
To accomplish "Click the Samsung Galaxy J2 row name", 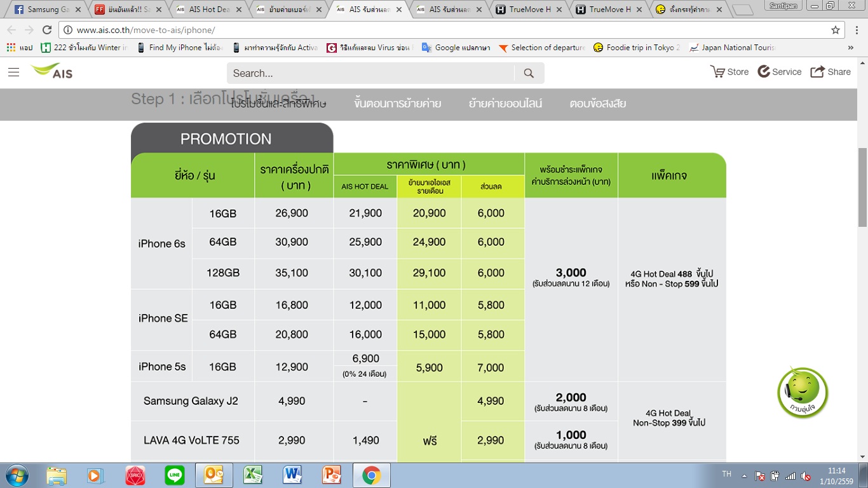I will click(191, 401).
